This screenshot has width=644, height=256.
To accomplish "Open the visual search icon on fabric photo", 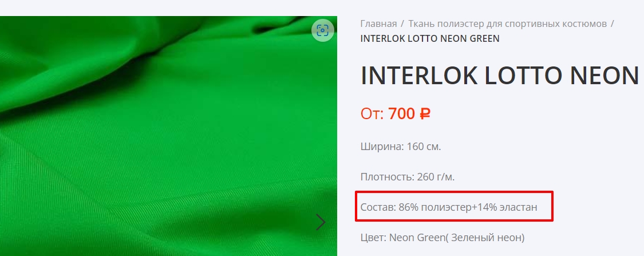I will click(x=322, y=30).
